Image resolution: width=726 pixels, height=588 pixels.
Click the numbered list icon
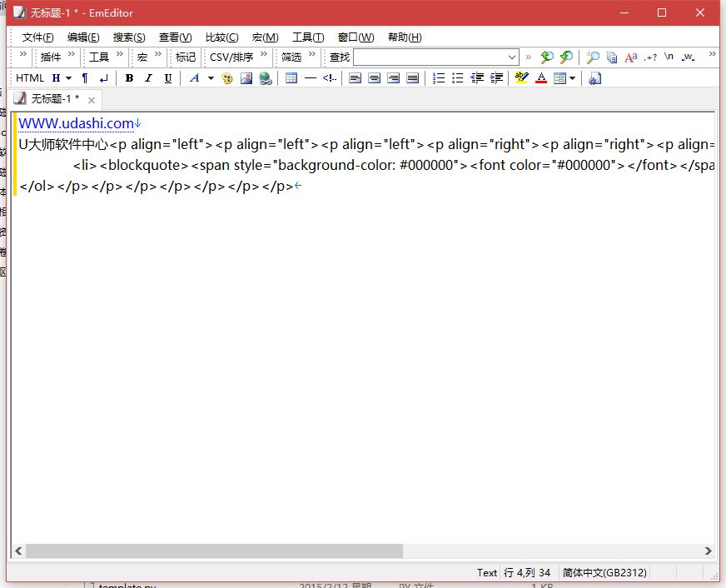439,78
